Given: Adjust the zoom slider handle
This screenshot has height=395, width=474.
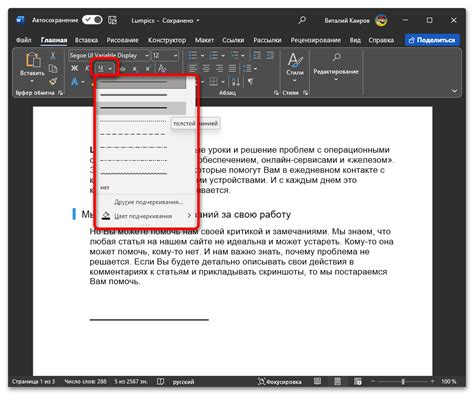Looking at the screenshot, I should point(403,381).
